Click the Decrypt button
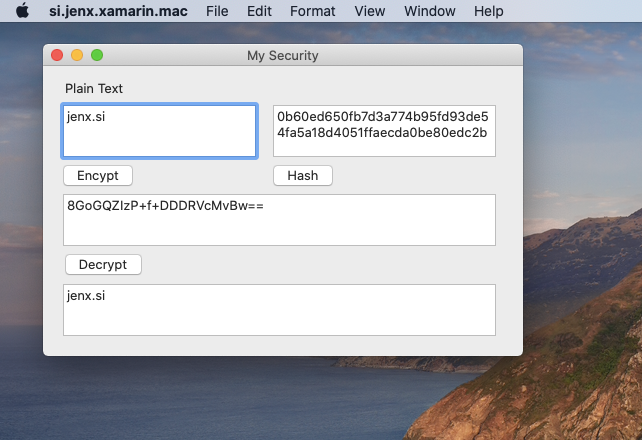Screen dimensions: 642x440 coord(103,264)
